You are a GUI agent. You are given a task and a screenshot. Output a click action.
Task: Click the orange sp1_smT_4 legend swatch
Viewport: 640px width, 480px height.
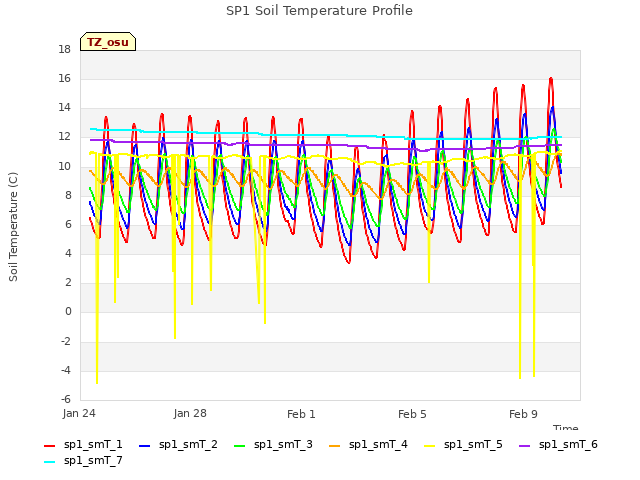(334, 446)
